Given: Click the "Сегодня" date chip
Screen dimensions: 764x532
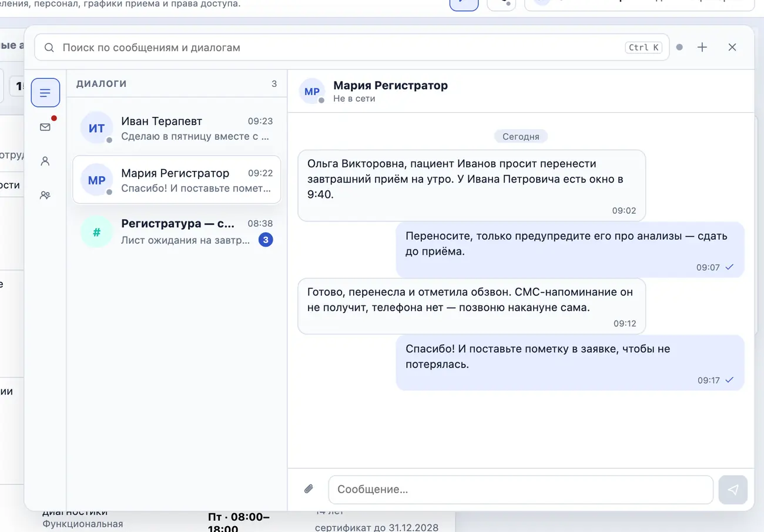Looking at the screenshot, I should pos(521,136).
